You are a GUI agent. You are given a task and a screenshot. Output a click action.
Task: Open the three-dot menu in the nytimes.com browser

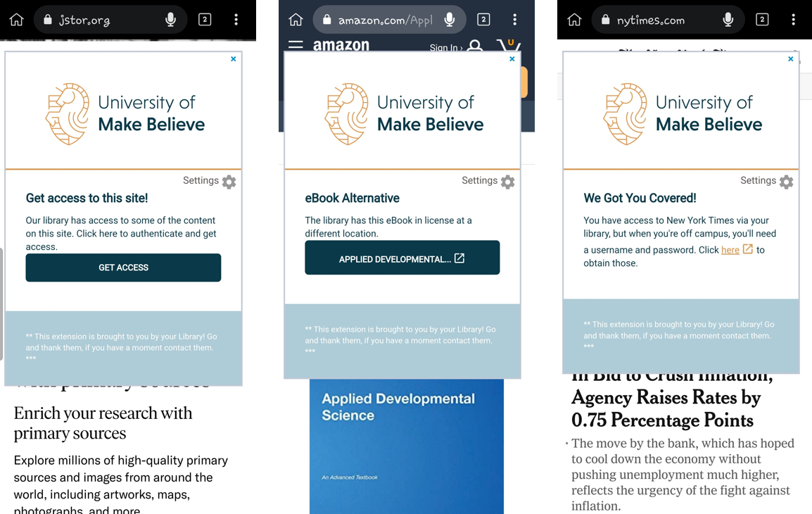(x=794, y=20)
